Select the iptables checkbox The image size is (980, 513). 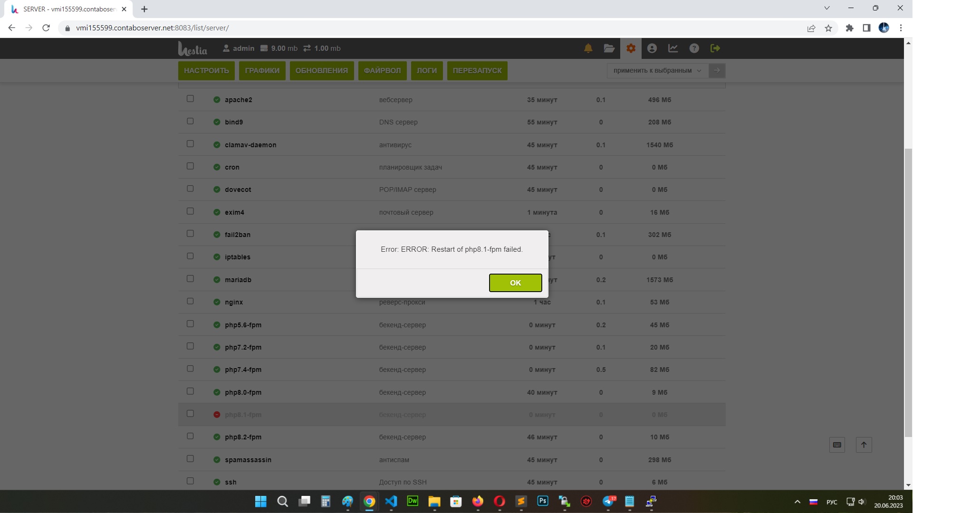tap(190, 256)
